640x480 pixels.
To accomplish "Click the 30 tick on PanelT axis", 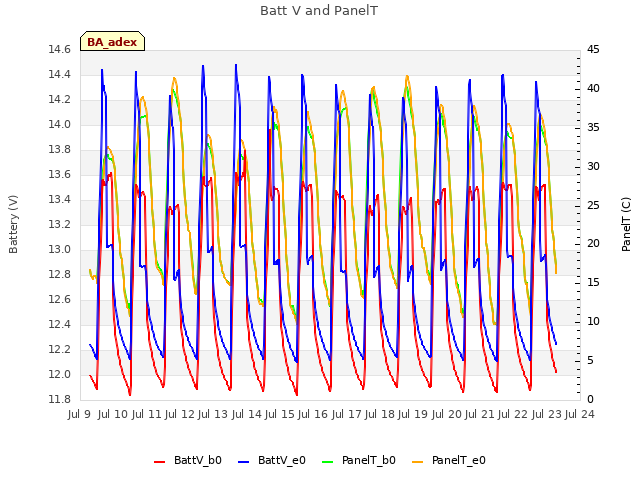I will tap(593, 167).
